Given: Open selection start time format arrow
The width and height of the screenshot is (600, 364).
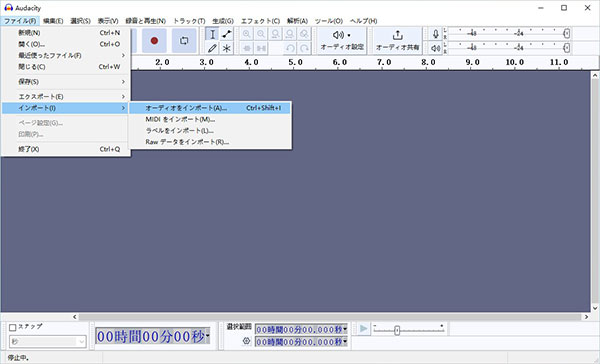Looking at the screenshot, I should click(x=345, y=329).
